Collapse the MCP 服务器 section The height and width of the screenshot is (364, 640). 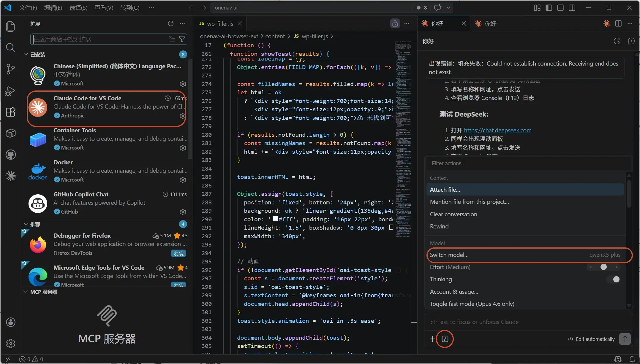26,292
